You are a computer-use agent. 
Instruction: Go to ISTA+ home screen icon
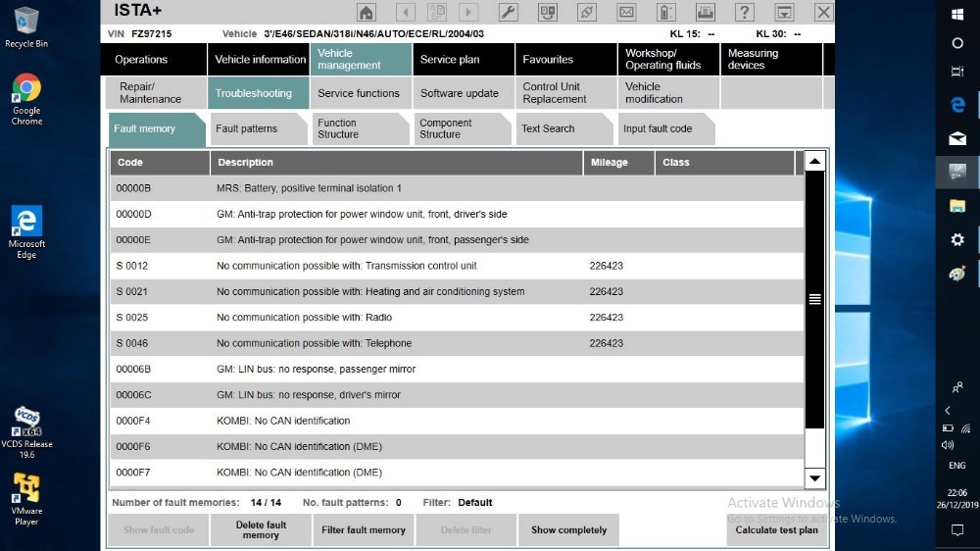[x=367, y=12]
